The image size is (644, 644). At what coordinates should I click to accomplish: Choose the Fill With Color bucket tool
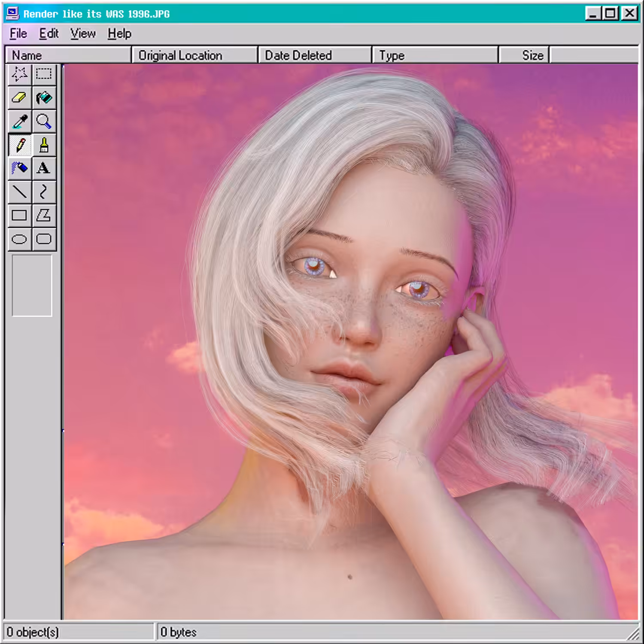coord(44,98)
